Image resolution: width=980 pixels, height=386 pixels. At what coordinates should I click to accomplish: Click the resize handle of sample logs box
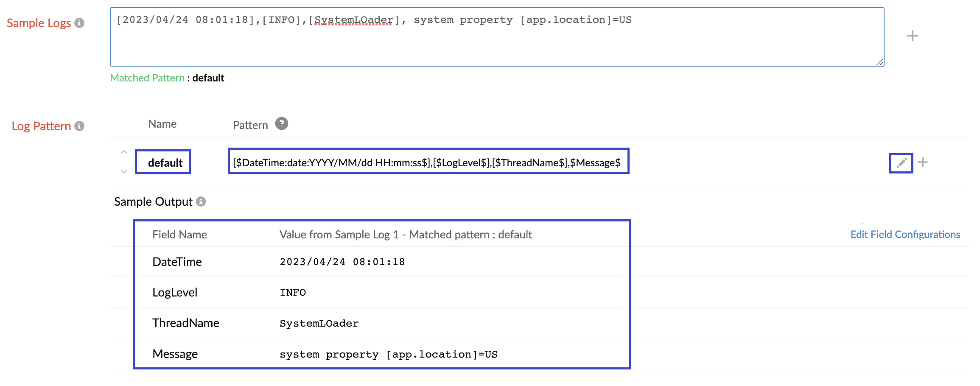click(x=880, y=62)
